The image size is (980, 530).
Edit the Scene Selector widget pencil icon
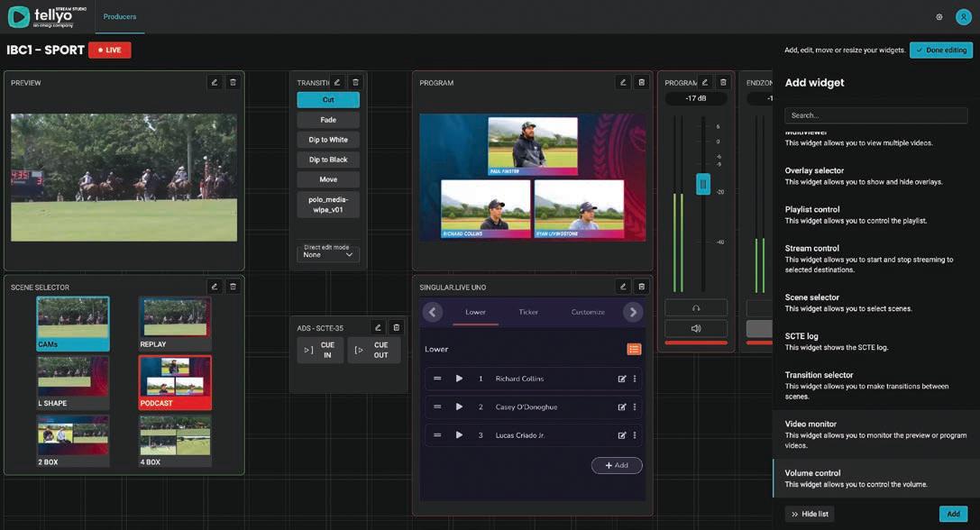[x=215, y=287]
